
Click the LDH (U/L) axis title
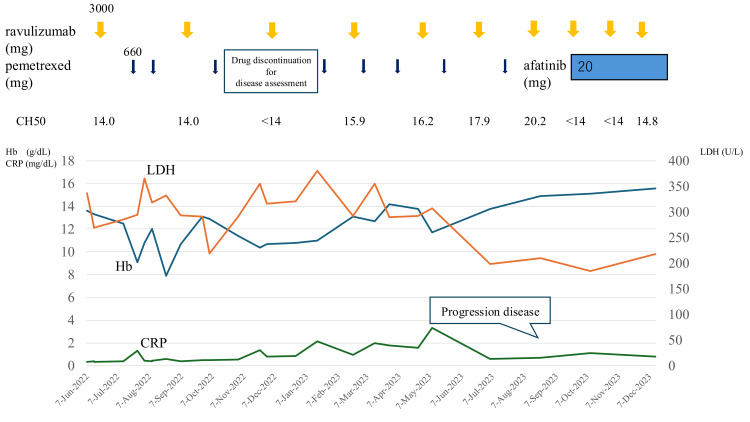pyautogui.click(x=721, y=152)
